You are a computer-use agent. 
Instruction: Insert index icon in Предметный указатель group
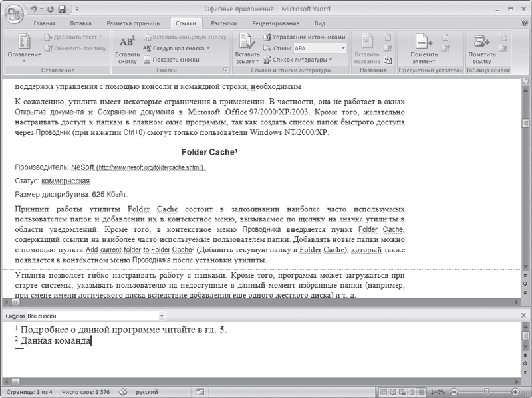click(445, 37)
